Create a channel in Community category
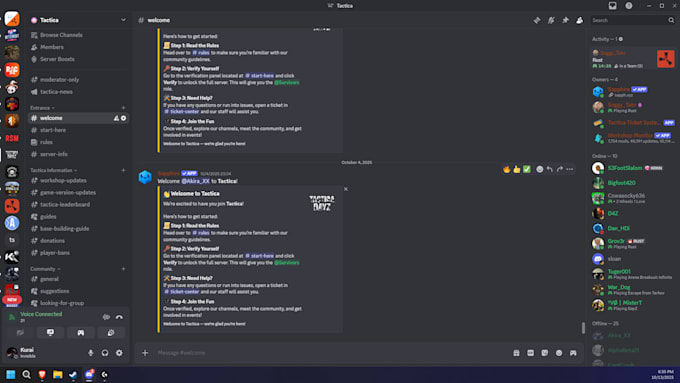Screen dimensions: 680x383 coord(123,269)
